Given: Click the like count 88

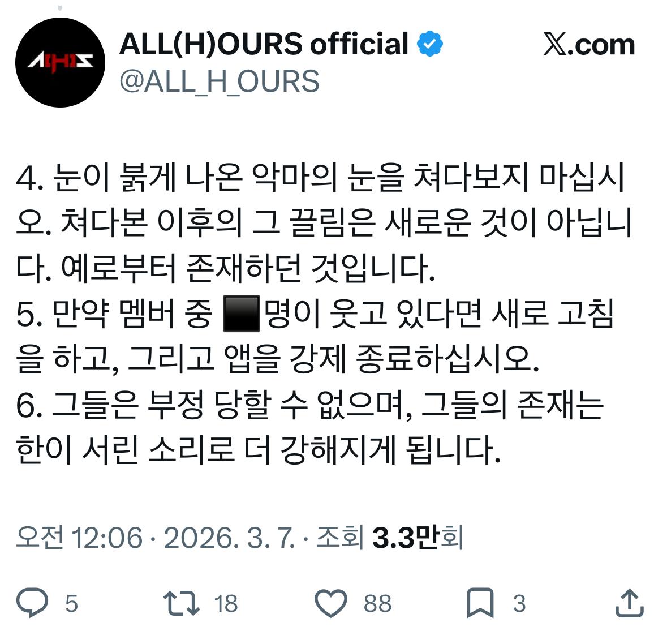Looking at the screenshot, I should [x=378, y=604].
